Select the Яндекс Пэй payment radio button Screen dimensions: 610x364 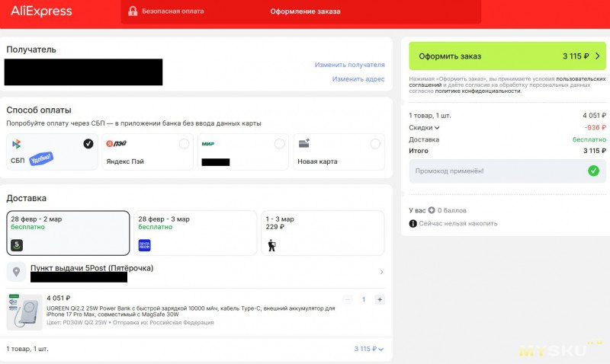184,144
